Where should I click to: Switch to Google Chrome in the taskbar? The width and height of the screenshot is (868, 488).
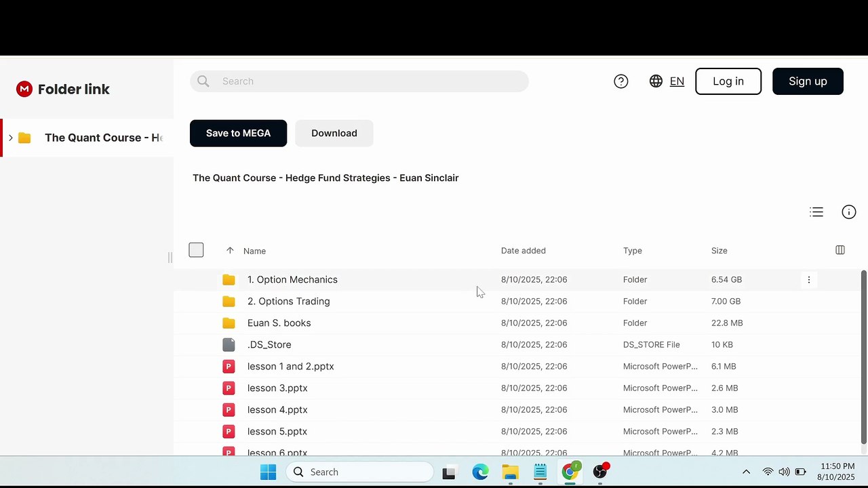coord(570,471)
